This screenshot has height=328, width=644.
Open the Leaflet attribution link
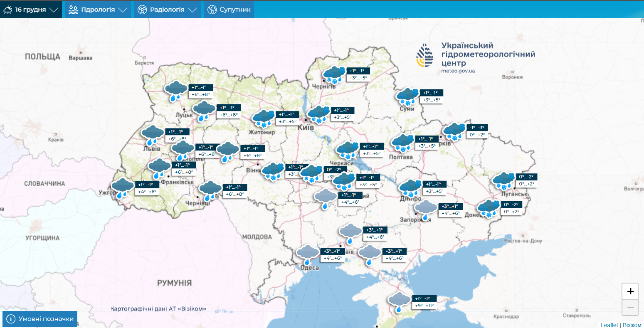click(x=609, y=325)
